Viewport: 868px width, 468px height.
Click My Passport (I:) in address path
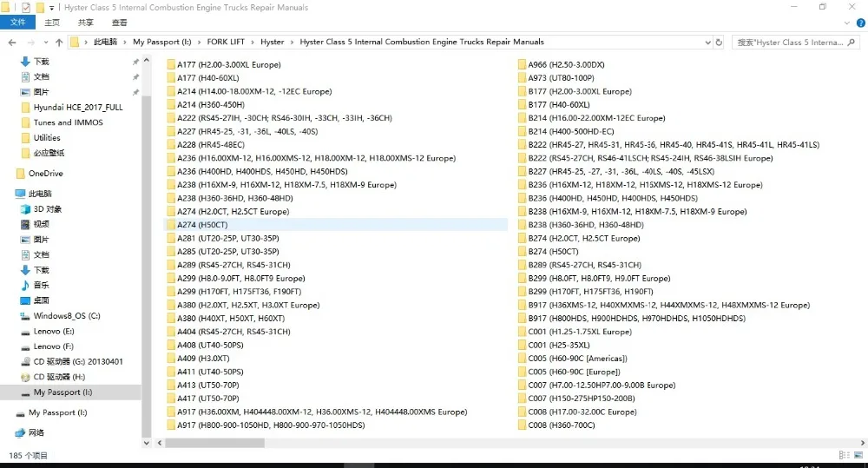coord(162,42)
